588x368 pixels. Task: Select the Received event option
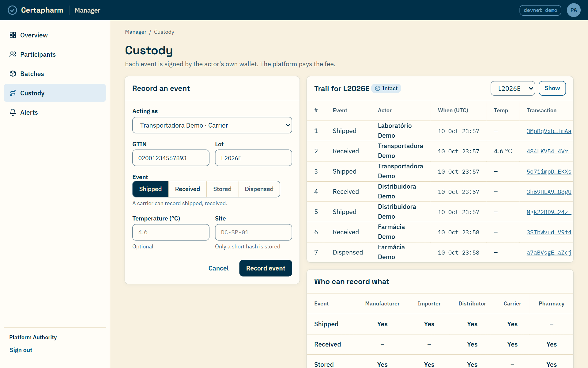187,189
